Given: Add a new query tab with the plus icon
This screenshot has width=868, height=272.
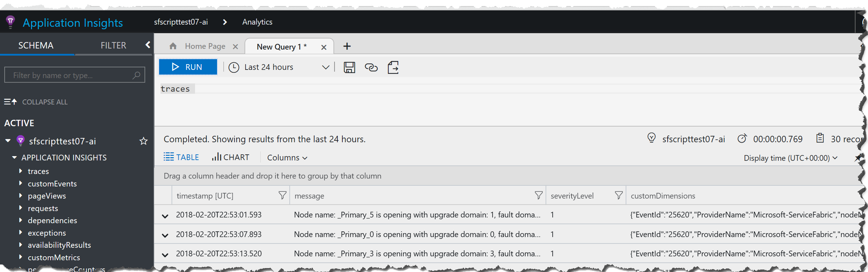Looking at the screenshot, I should (347, 46).
